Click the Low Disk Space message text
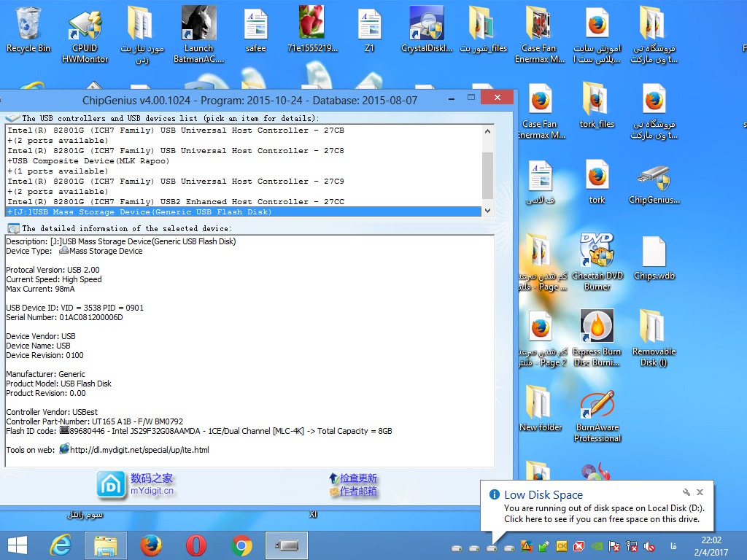The width and height of the screenshot is (747, 560). [x=604, y=514]
